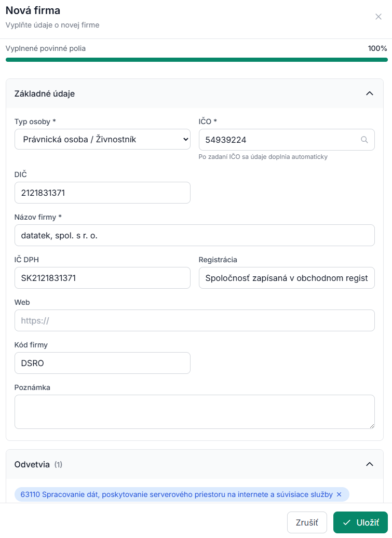392x538 pixels.
Task: Click inside the Poznámka textarea
Action: coord(195,412)
